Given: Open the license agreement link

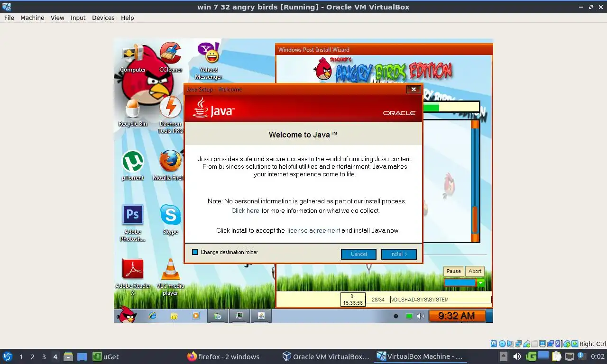Looking at the screenshot, I should pyautogui.click(x=313, y=230).
